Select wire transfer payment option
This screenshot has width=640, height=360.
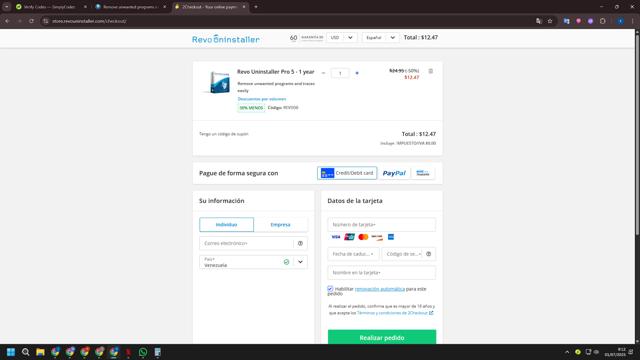tap(423, 173)
